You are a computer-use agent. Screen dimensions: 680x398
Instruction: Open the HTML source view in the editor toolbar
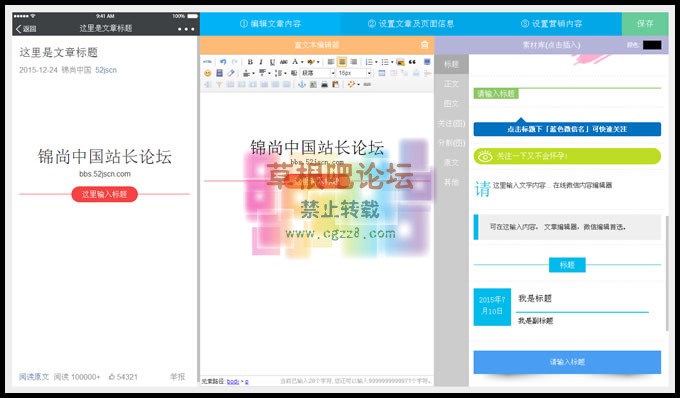[x=207, y=62]
